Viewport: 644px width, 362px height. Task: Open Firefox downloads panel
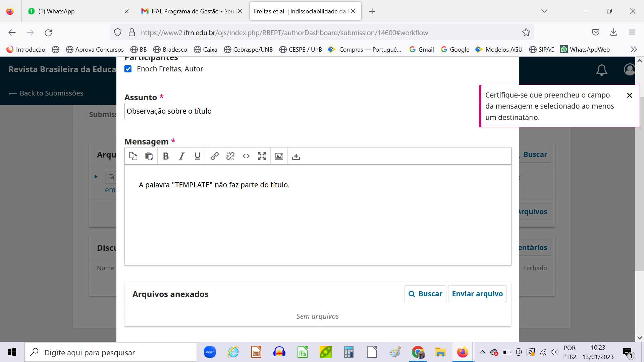click(x=613, y=33)
